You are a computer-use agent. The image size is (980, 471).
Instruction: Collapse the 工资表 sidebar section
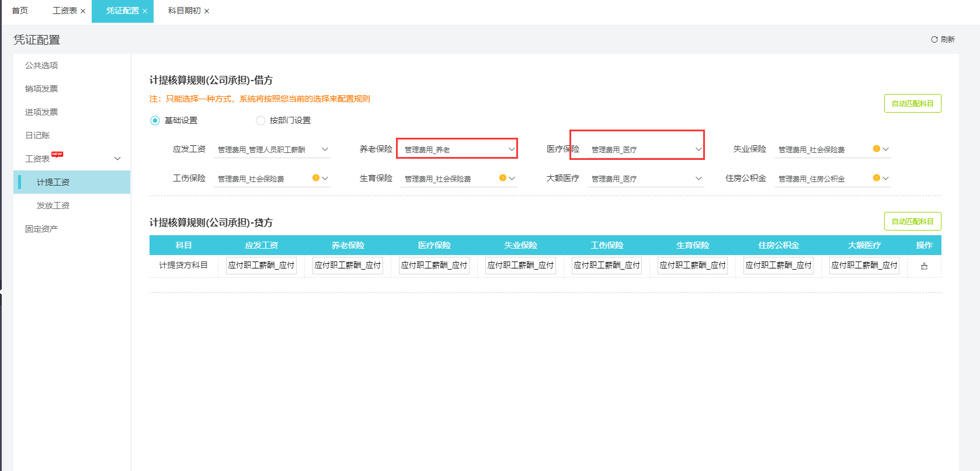[117, 159]
